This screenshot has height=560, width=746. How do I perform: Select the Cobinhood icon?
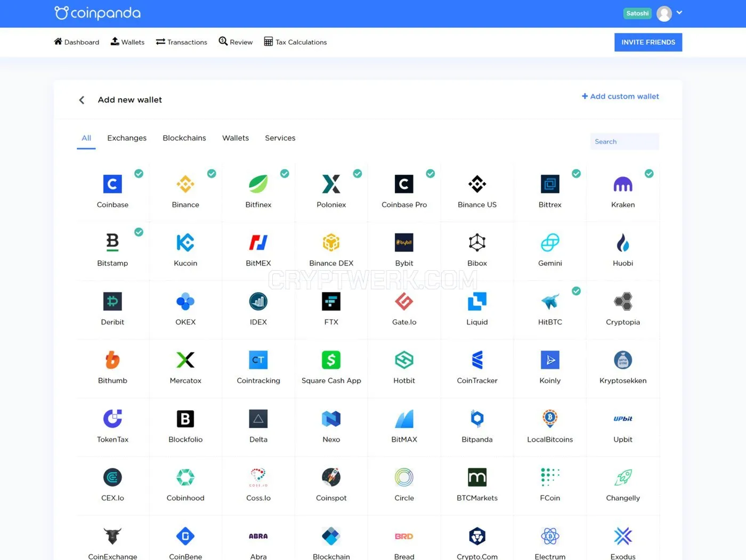(185, 477)
